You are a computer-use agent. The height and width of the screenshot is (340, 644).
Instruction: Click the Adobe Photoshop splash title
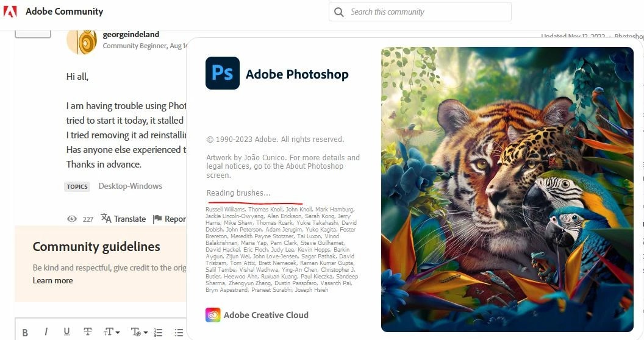tap(298, 74)
